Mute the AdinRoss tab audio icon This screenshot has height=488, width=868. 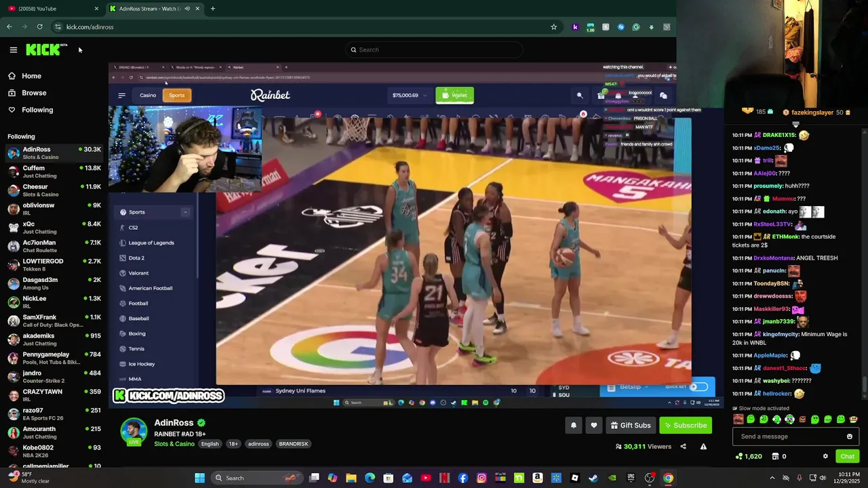click(186, 9)
